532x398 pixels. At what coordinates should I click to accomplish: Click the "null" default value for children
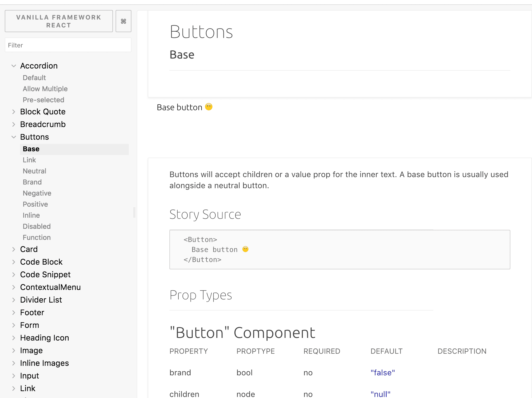pos(380,394)
